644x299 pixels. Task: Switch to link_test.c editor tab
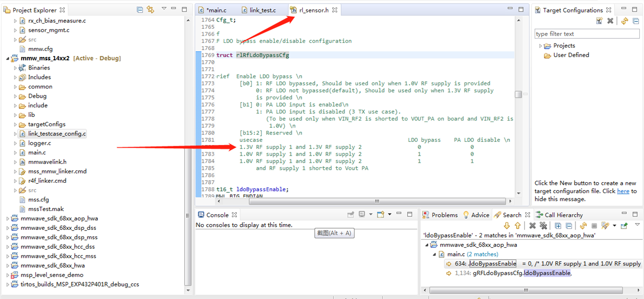pos(258,10)
